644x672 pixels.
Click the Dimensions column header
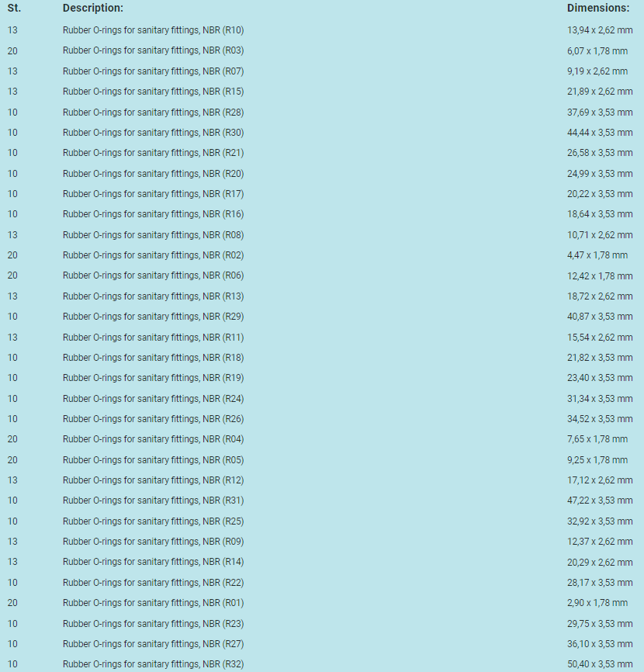(597, 8)
